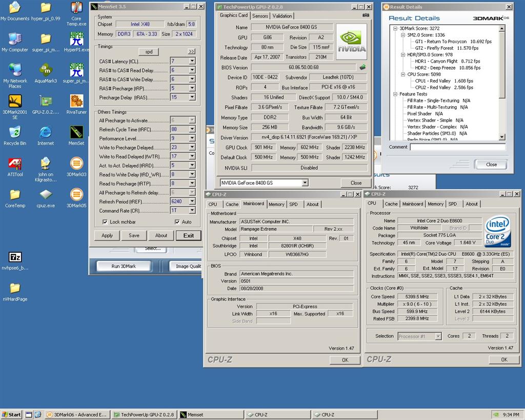Collapse the Feature Tests tree node

[x=395, y=94]
